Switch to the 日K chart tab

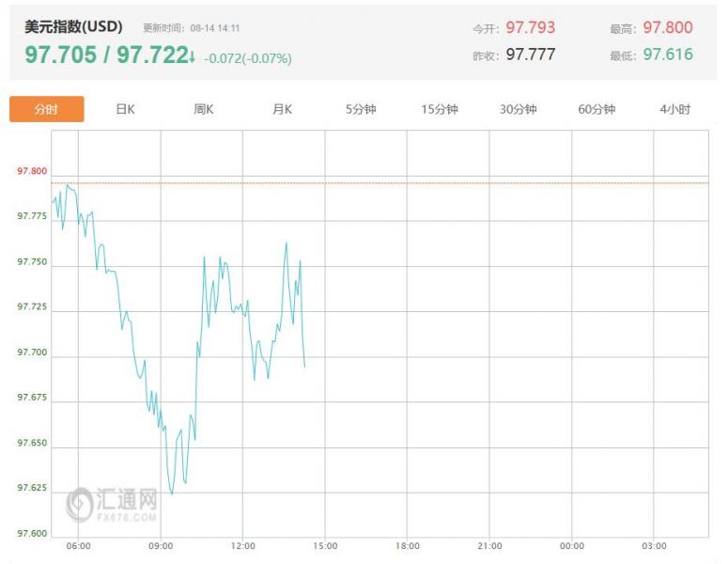[125, 109]
